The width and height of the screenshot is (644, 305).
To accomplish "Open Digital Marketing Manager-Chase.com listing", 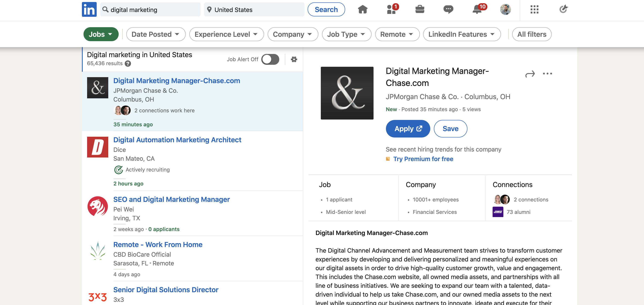I will coord(177,81).
